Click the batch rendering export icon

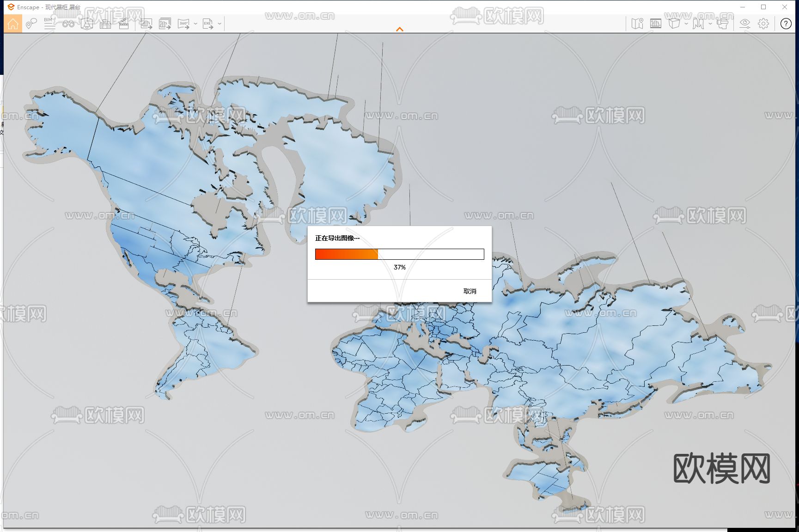point(165,24)
